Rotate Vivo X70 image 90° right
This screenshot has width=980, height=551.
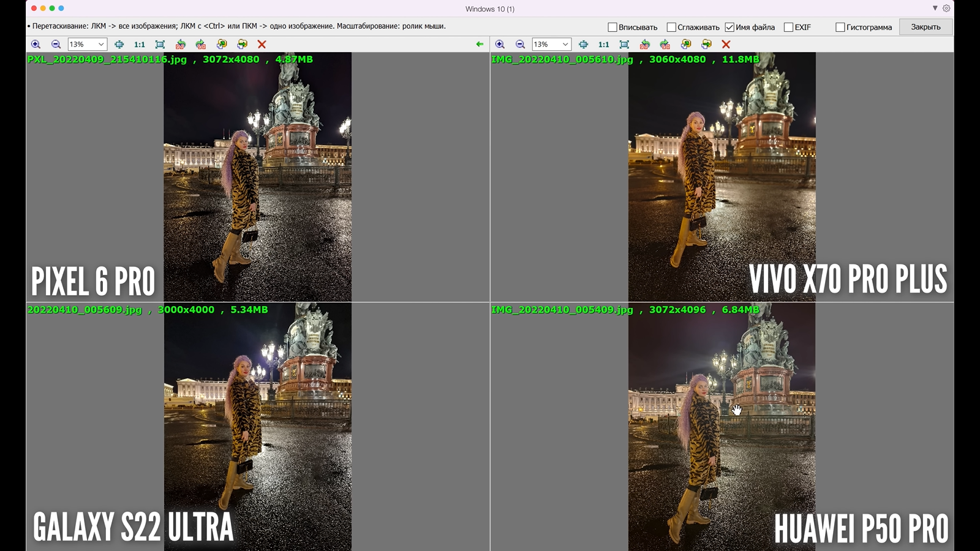coord(665,44)
